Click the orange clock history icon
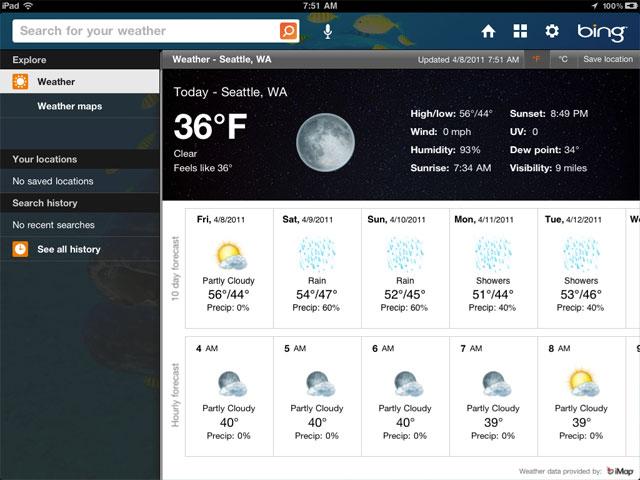 (20, 249)
